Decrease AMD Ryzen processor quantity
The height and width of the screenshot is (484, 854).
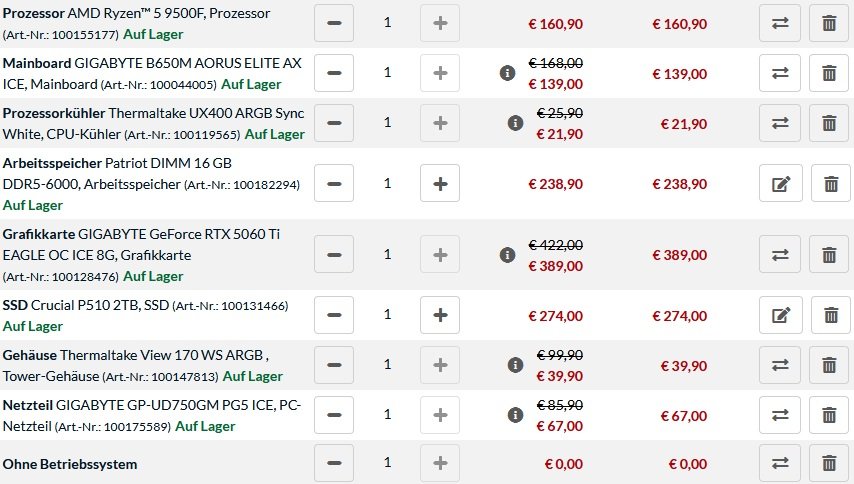334,23
